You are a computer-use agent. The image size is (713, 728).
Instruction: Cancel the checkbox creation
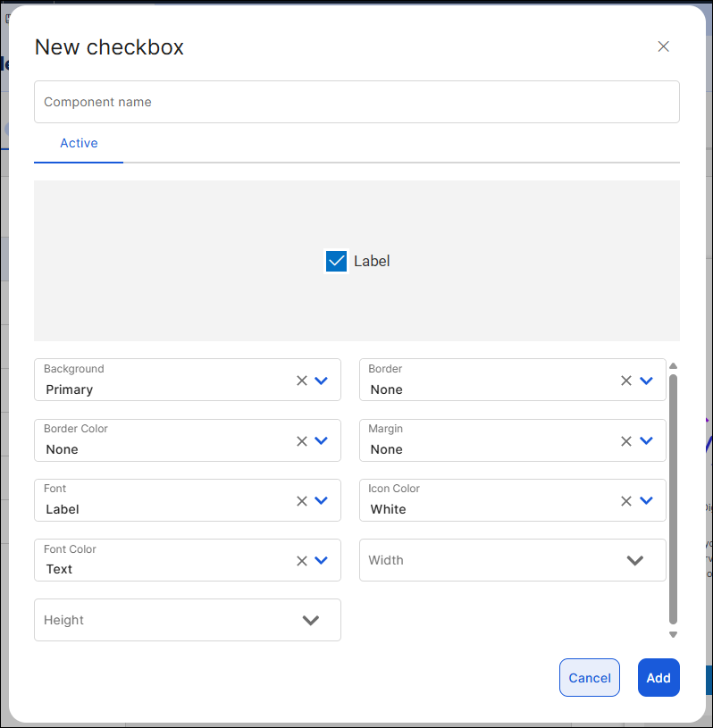589,677
